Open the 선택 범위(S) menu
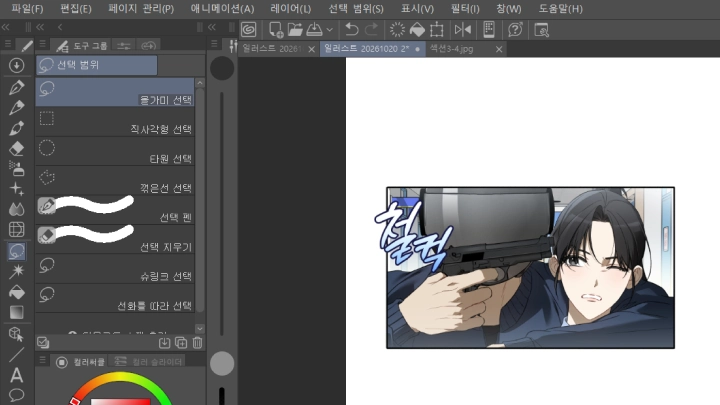 tap(356, 9)
